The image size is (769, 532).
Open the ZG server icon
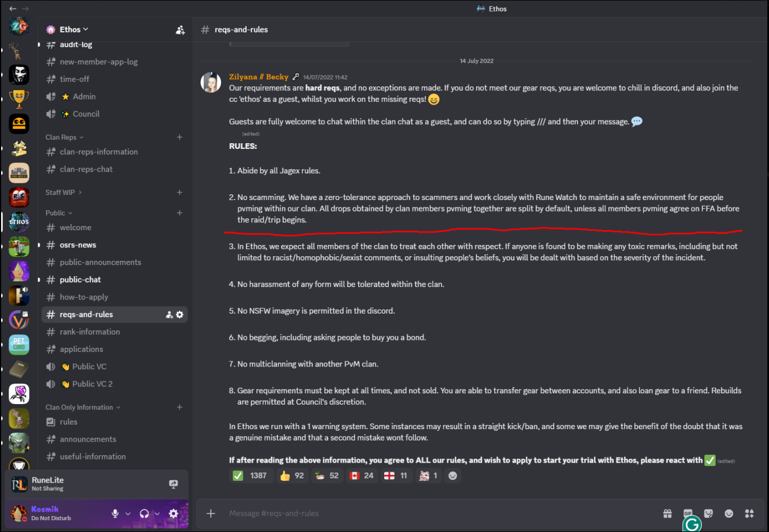pos(19,26)
